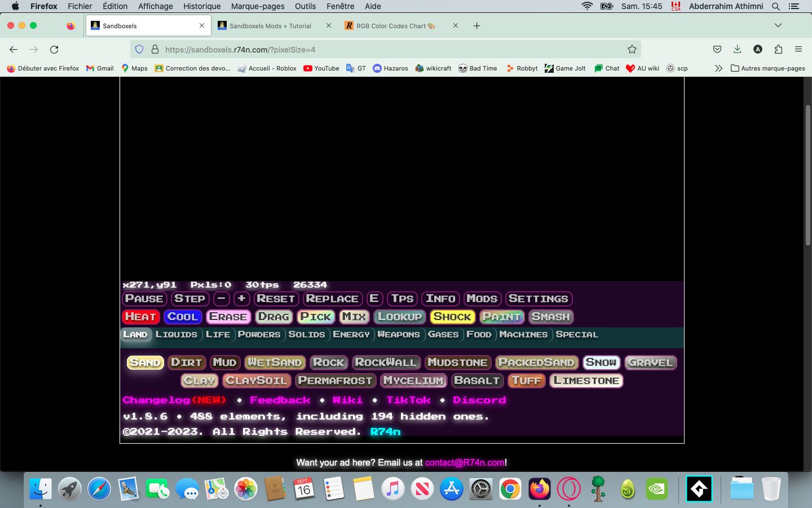Pick an element with the Pick tool
This screenshot has height=508, width=812.
[315, 317]
